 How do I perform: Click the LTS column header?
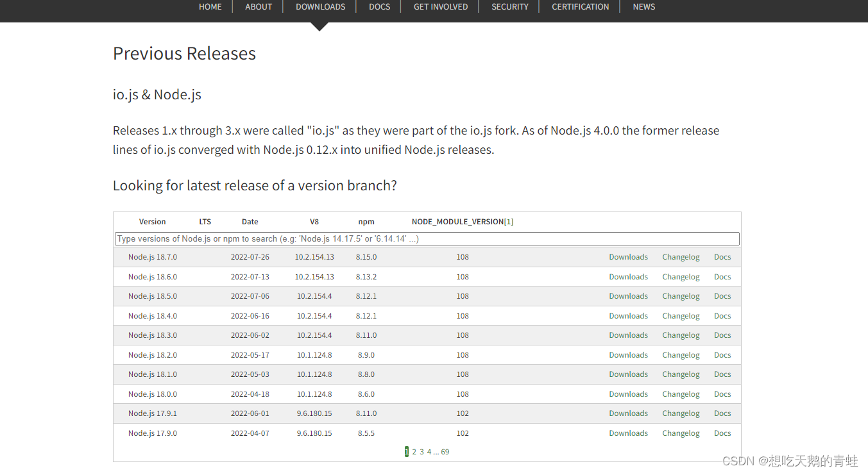coord(205,222)
